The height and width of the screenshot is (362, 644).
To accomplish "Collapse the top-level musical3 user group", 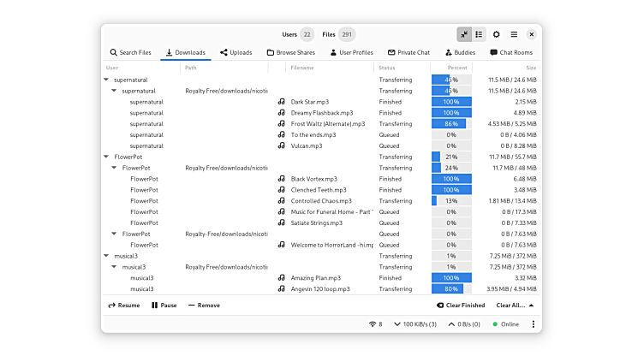I will tap(106, 256).
